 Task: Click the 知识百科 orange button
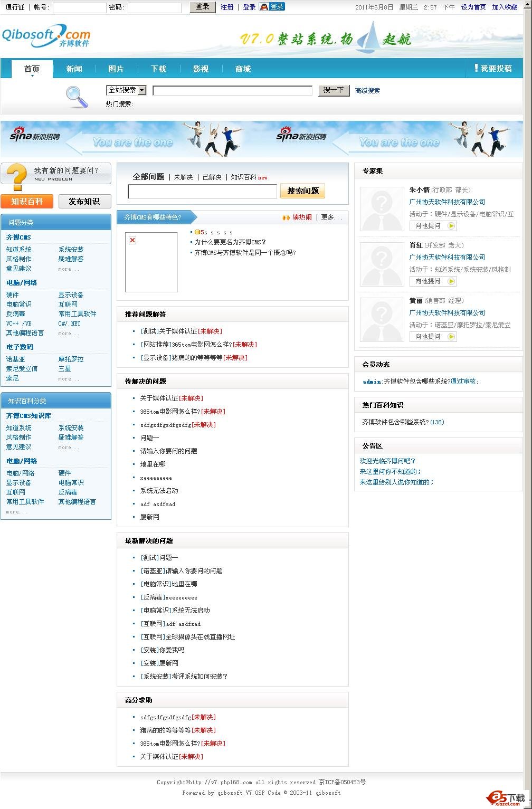[27, 201]
